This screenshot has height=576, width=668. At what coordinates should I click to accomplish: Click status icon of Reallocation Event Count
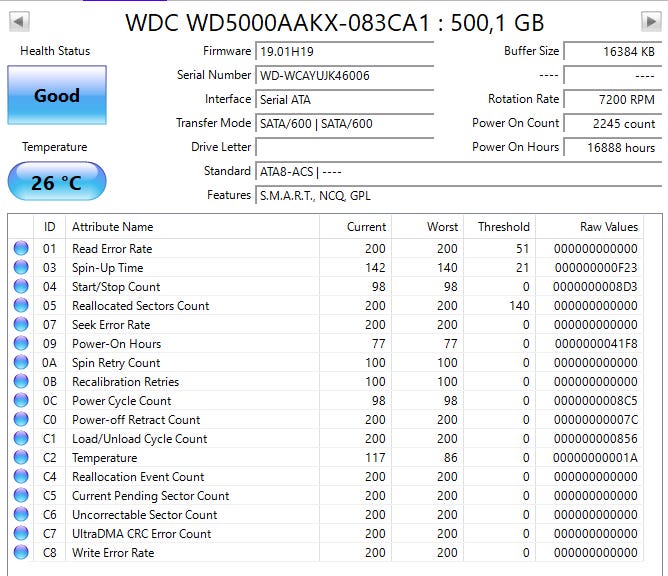(21, 476)
